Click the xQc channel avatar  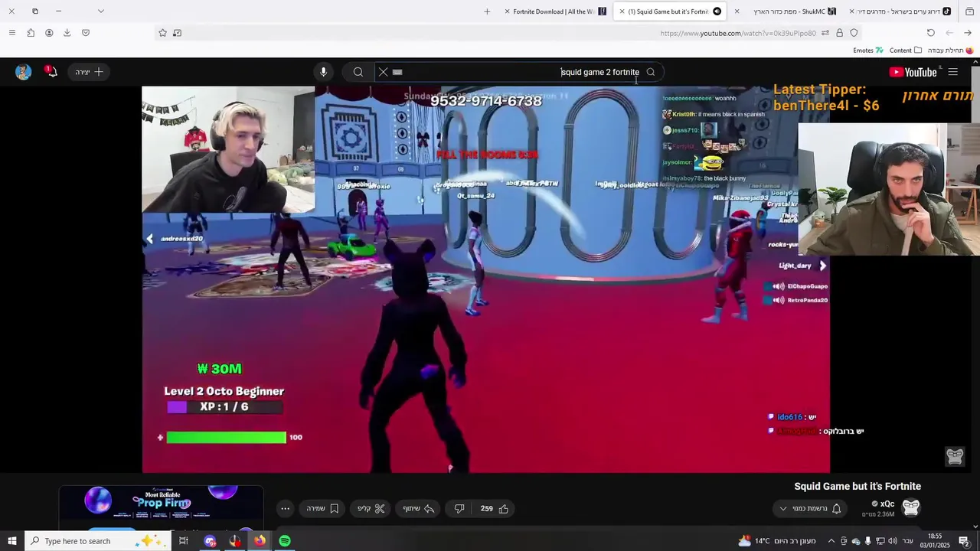click(911, 507)
